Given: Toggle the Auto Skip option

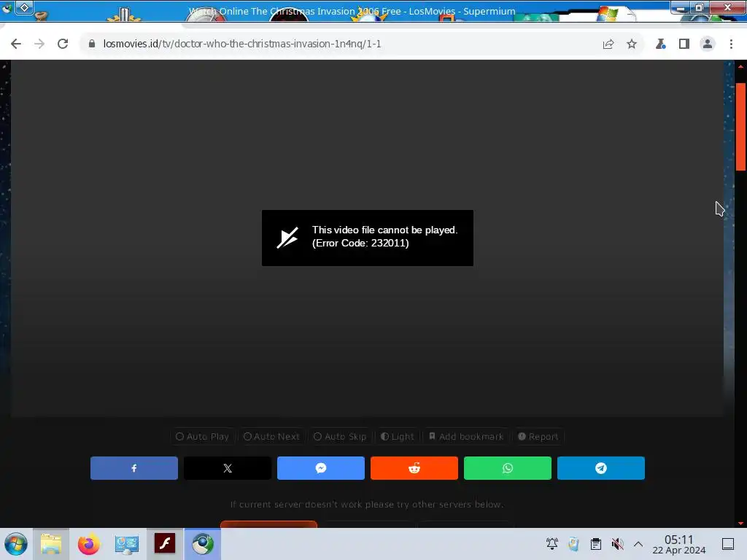Looking at the screenshot, I should pos(340,437).
